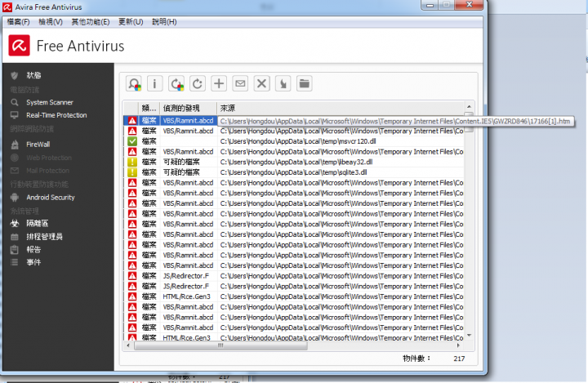Open the 檢視(V) menu
This screenshot has height=383, width=588.
[51, 22]
